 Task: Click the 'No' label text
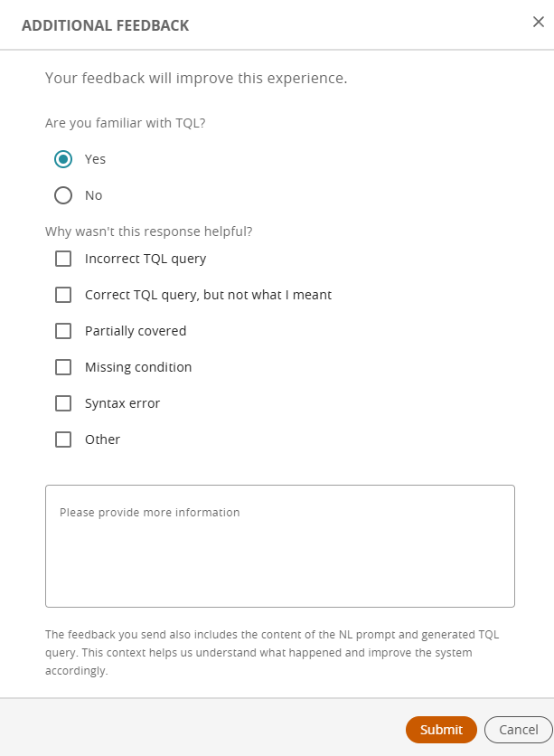tap(93, 195)
